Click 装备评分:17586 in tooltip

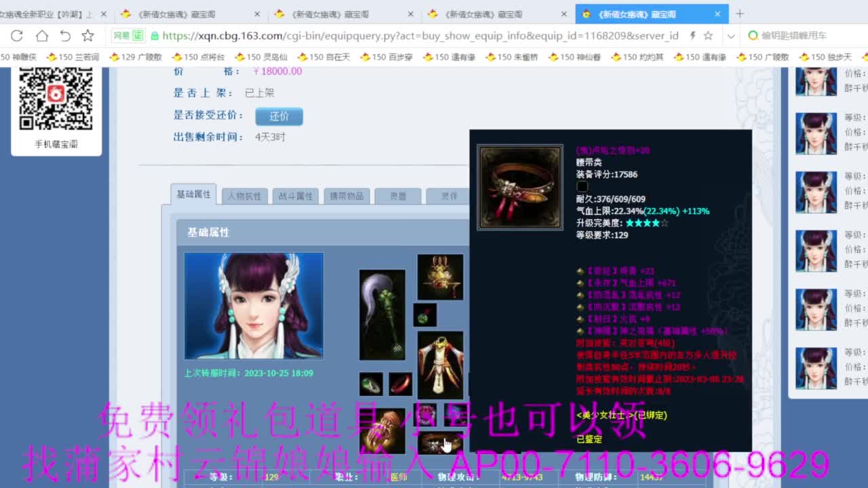[607, 174]
